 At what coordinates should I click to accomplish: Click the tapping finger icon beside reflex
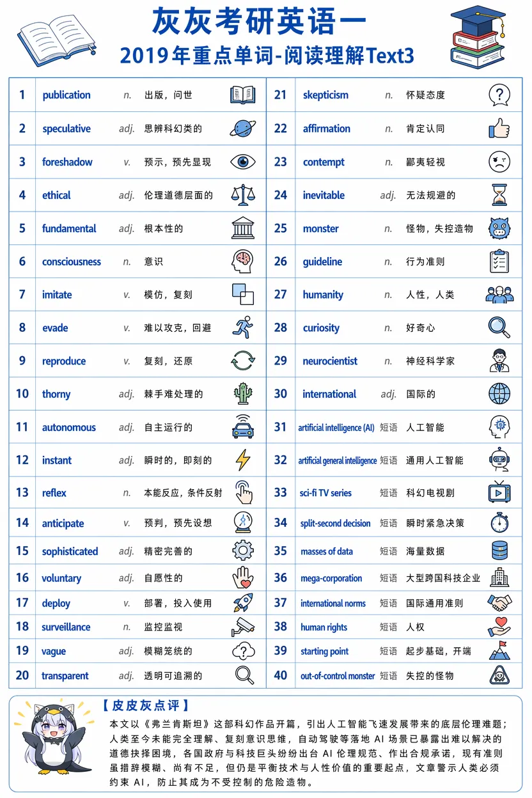click(244, 492)
